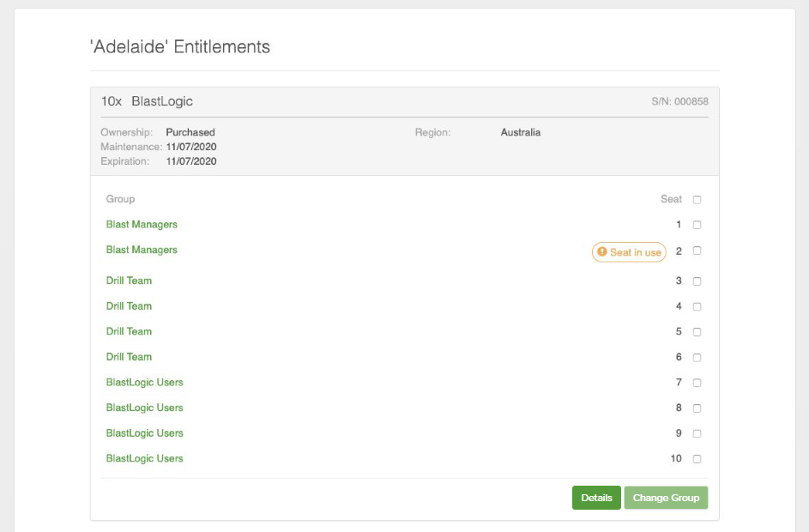809x532 pixels.
Task: Tick the seat 3 checkbox
Action: pyautogui.click(x=697, y=281)
